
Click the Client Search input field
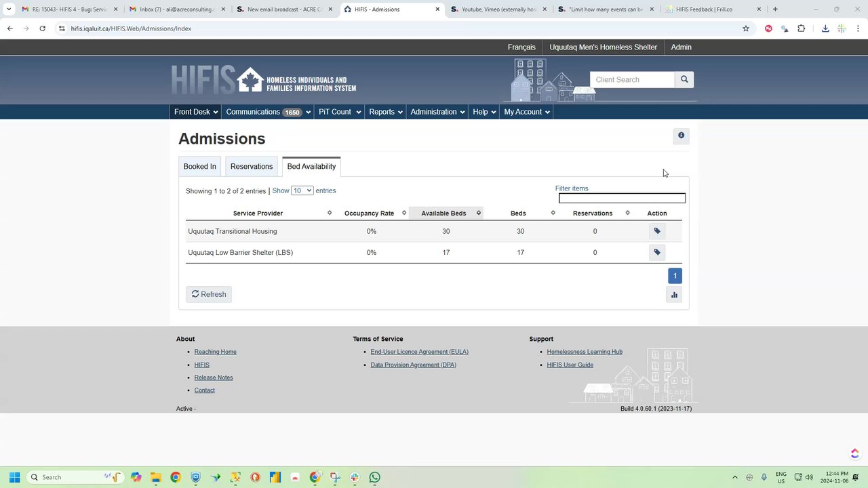[x=633, y=79]
